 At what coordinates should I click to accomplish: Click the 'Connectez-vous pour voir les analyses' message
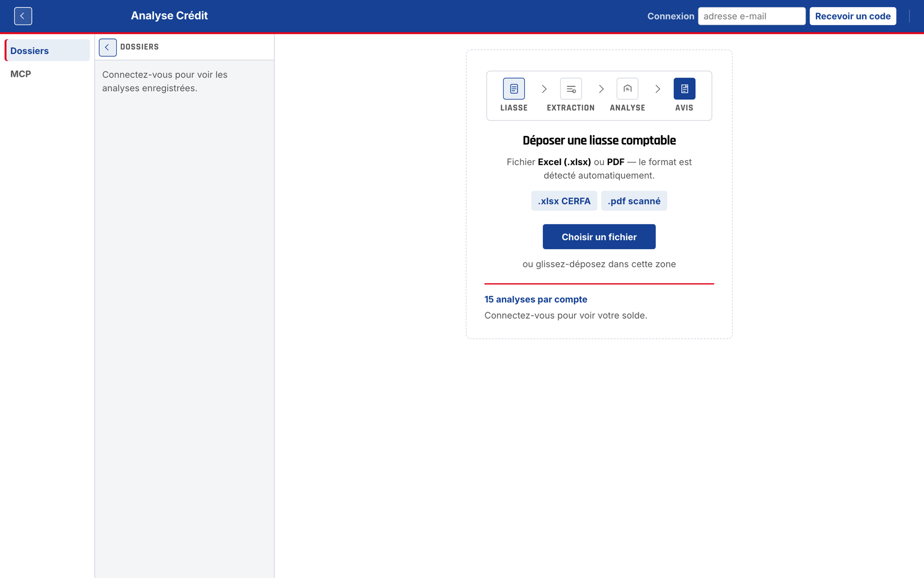pos(165,81)
